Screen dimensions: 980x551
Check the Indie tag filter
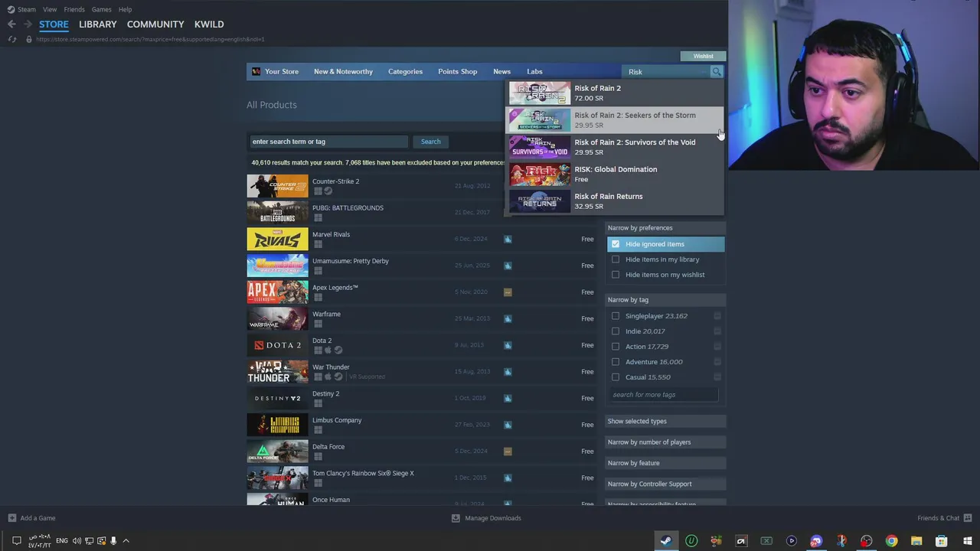[616, 331]
